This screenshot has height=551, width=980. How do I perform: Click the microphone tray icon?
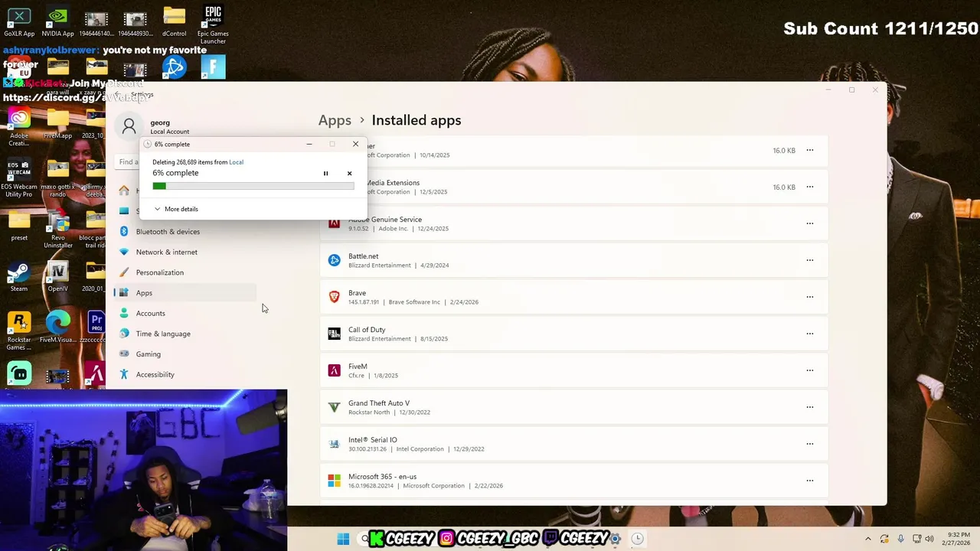[900, 539]
